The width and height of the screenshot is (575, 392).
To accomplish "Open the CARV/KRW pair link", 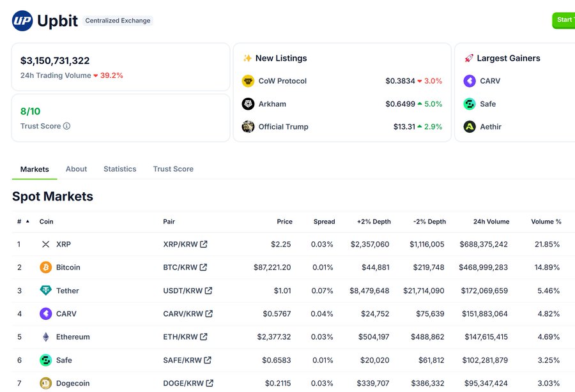I will (183, 314).
